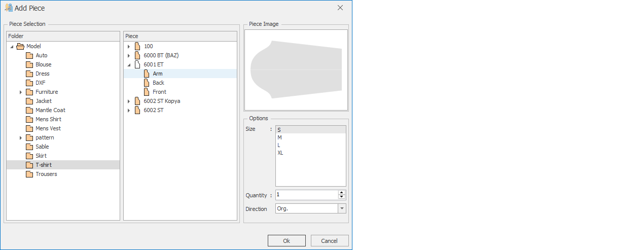644x250 pixels.
Task: Click the Cancel button
Action: (x=330, y=241)
